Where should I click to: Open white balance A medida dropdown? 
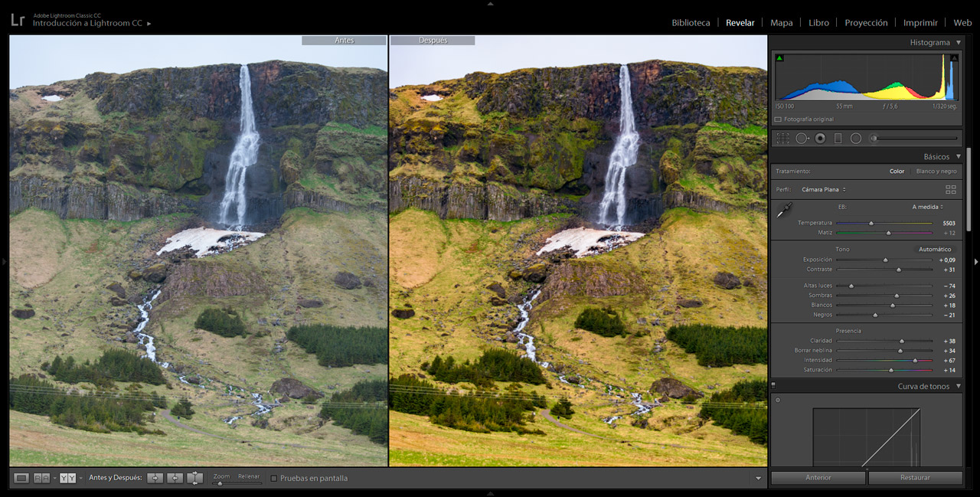coord(927,207)
